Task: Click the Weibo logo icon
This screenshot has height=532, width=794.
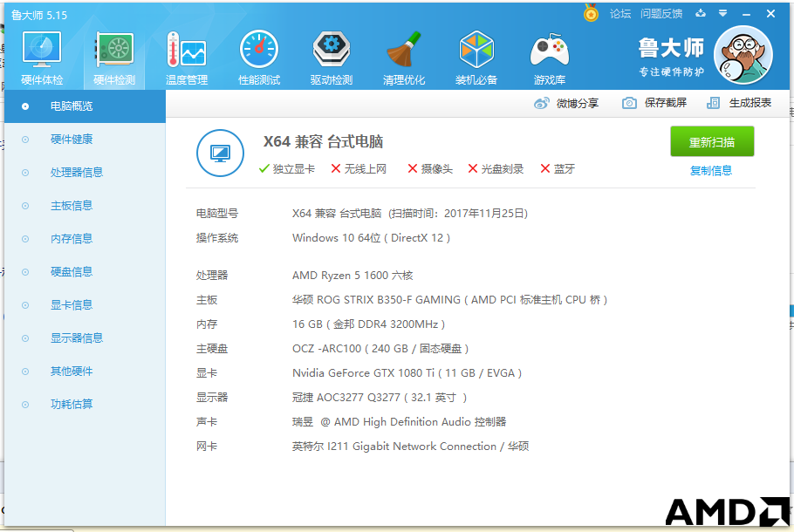Action: click(541, 103)
